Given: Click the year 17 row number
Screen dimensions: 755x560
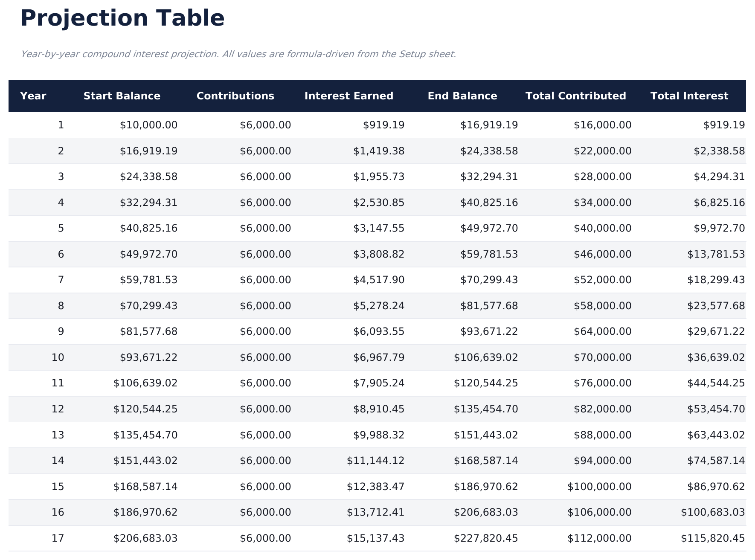Looking at the screenshot, I should click(58, 538).
